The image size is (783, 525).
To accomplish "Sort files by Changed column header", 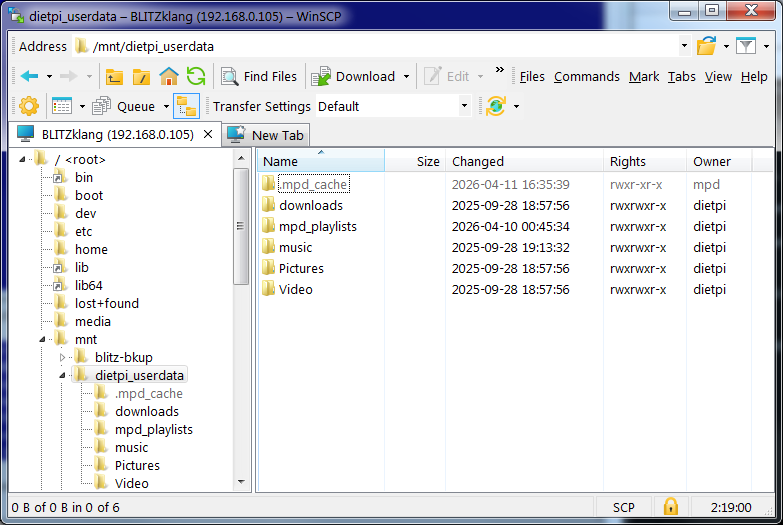I will pos(478,161).
